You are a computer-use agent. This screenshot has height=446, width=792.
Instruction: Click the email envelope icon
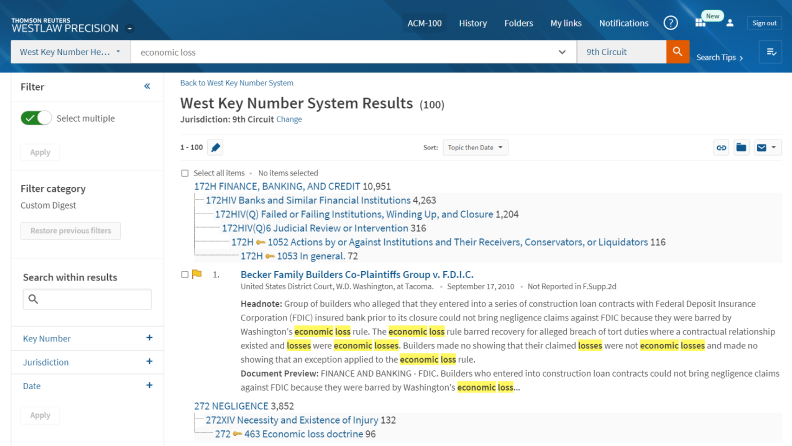point(762,147)
